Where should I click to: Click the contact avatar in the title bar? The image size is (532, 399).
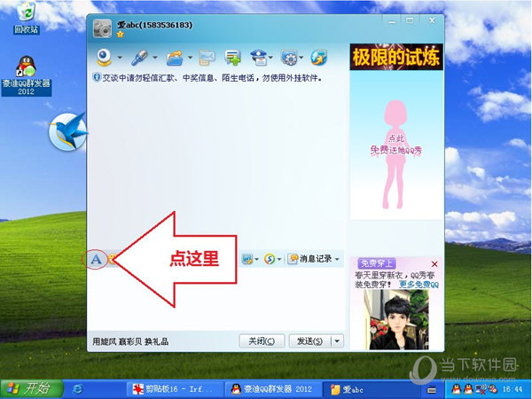(102, 28)
